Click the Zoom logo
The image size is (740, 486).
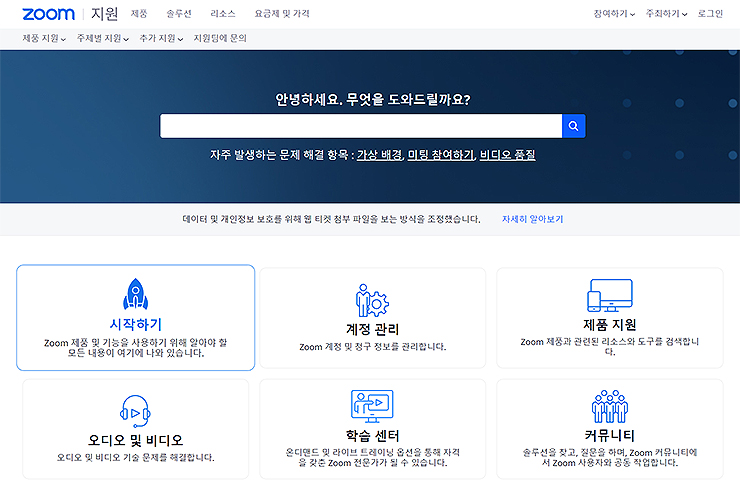pyautogui.click(x=49, y=14)
